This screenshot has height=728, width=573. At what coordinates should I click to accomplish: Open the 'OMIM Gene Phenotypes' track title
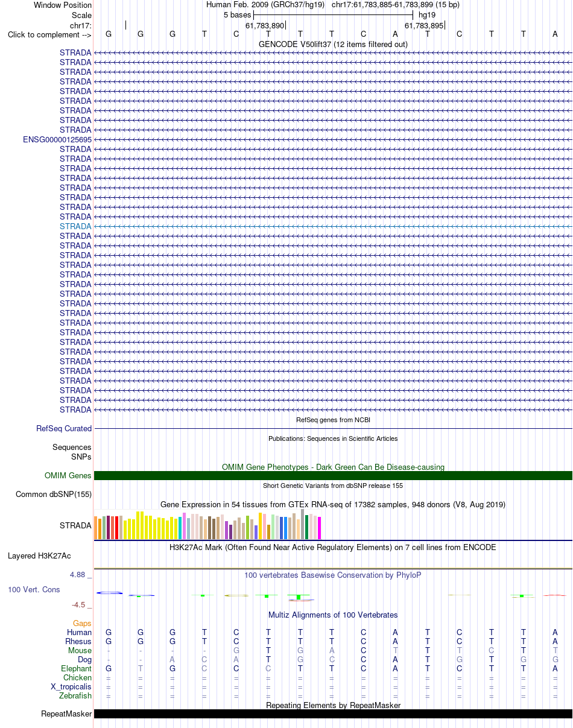333,467
